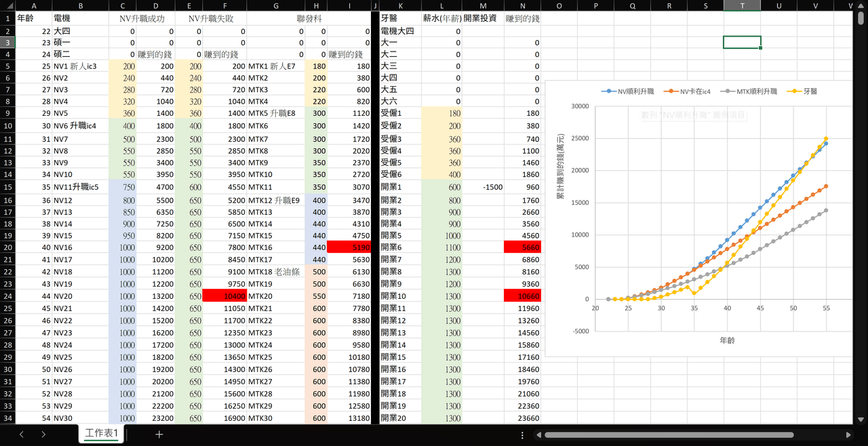868x446 pixels.
Task: Select the 薪水(年薪) header cell
Action: pyautogui.click(x=441, y=18)
